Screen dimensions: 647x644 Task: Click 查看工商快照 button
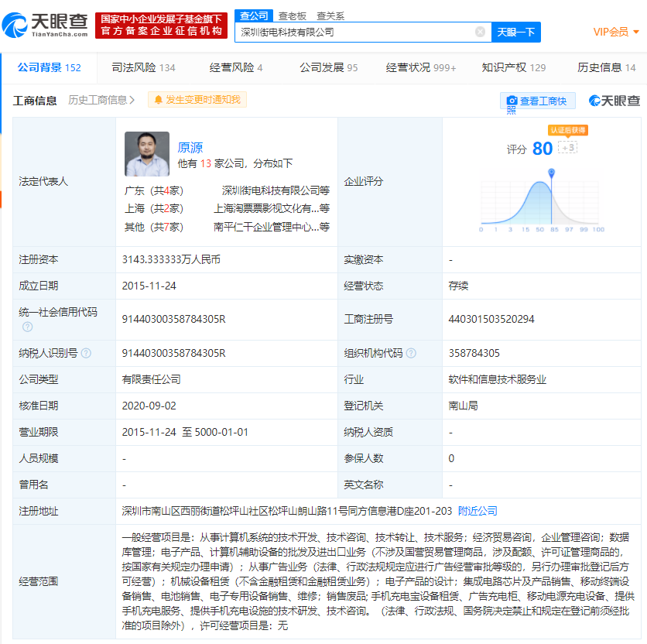[538, 101]
